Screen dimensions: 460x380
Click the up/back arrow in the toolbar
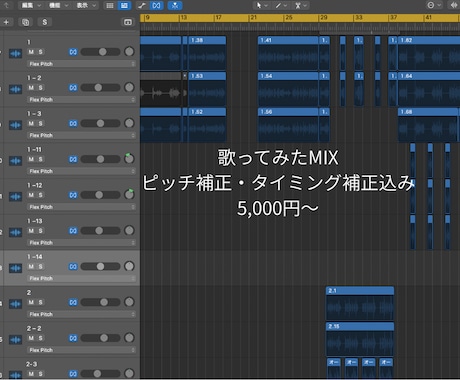(6, 5)
